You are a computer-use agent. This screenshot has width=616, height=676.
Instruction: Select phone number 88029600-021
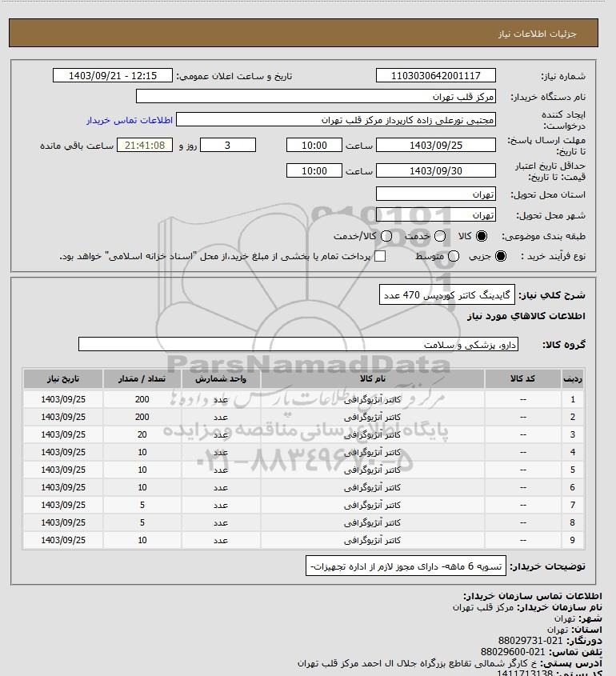click(513, 652)
